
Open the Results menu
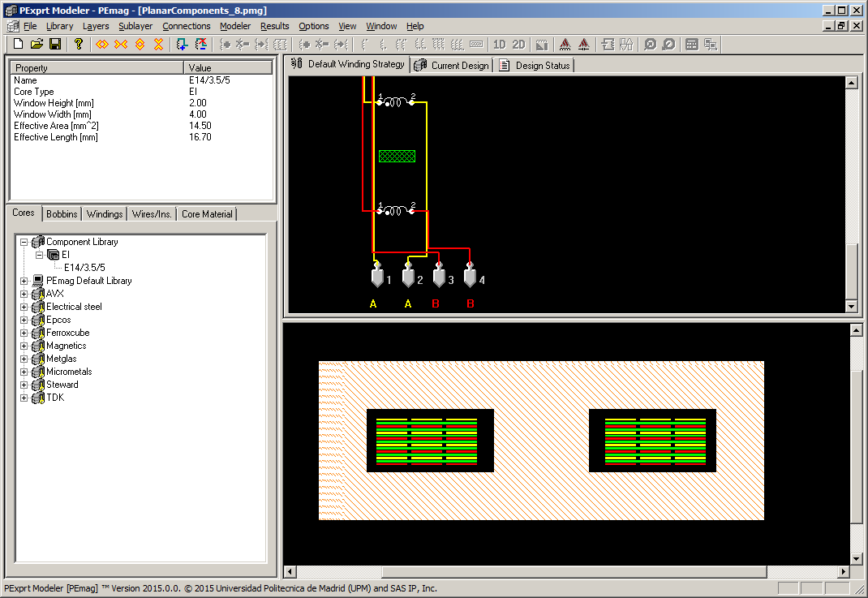coord(274,26)
